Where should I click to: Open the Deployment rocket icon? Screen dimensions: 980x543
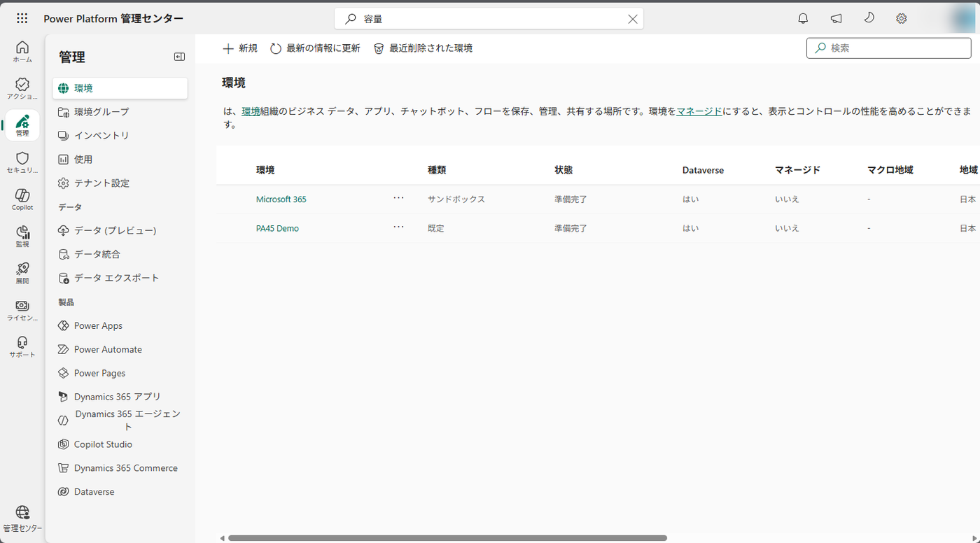coord(22,273)
